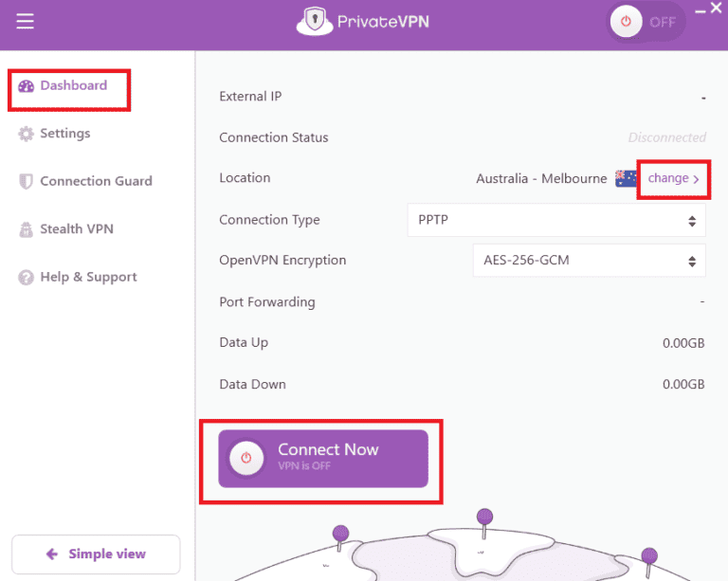728x581 pixels.
Task: Click the Disconnected status text
Action: pyautogui.click(x=666, y=137)
